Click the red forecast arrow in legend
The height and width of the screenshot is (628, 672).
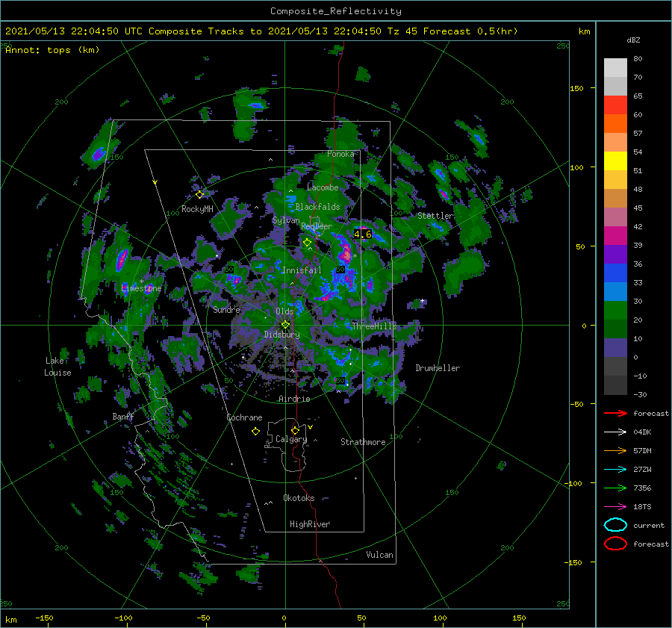tap(615, 413)
